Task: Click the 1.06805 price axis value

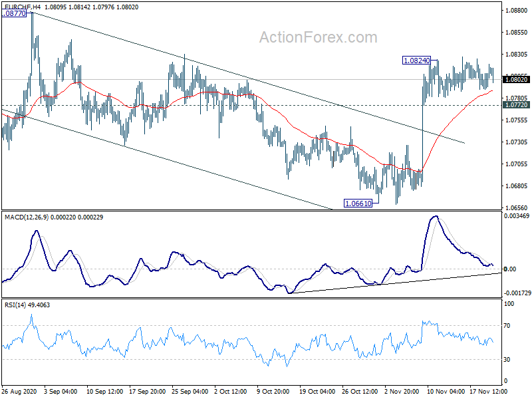Action: pos(517,186)
